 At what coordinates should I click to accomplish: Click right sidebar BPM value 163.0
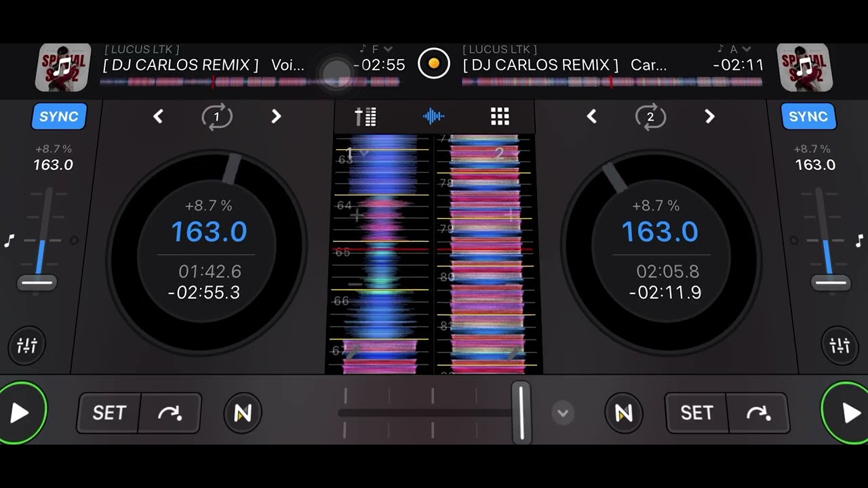(x=815, y=165)
